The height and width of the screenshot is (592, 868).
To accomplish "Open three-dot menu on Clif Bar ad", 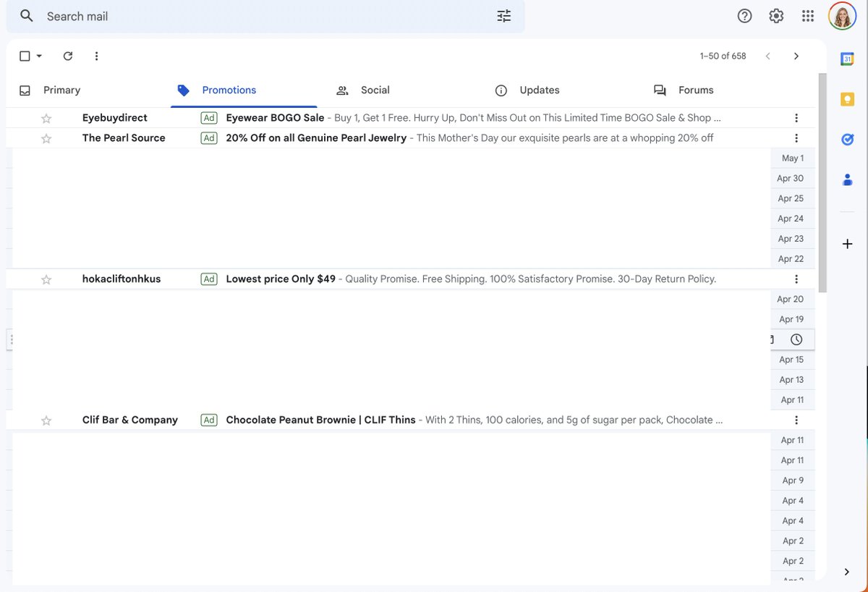I will 796,420.
